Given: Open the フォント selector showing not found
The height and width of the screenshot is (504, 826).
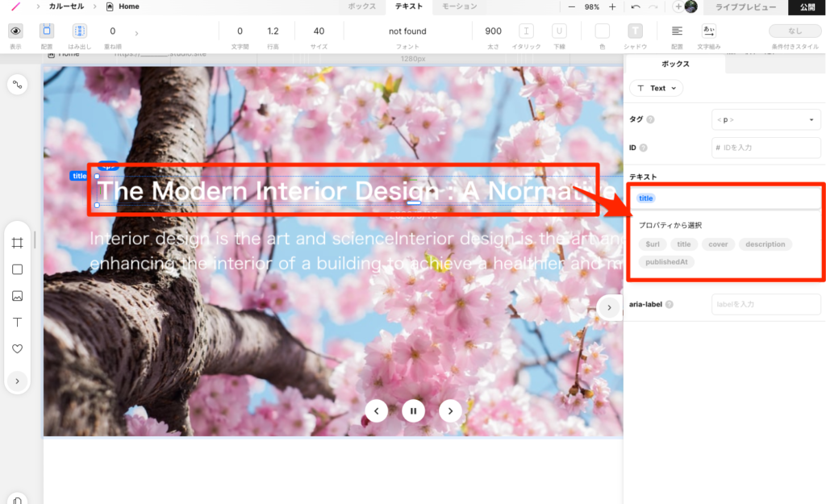Looking at the screenshot, I should point(407,31).
